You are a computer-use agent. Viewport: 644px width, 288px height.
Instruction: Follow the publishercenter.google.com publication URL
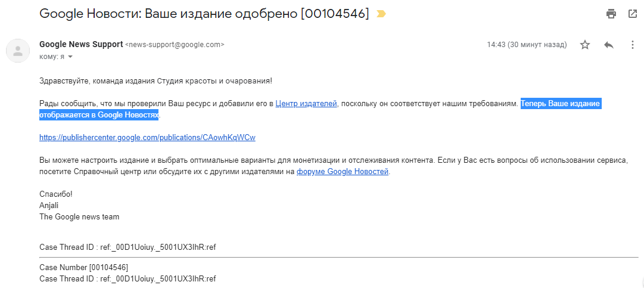(x=147, y=137)
